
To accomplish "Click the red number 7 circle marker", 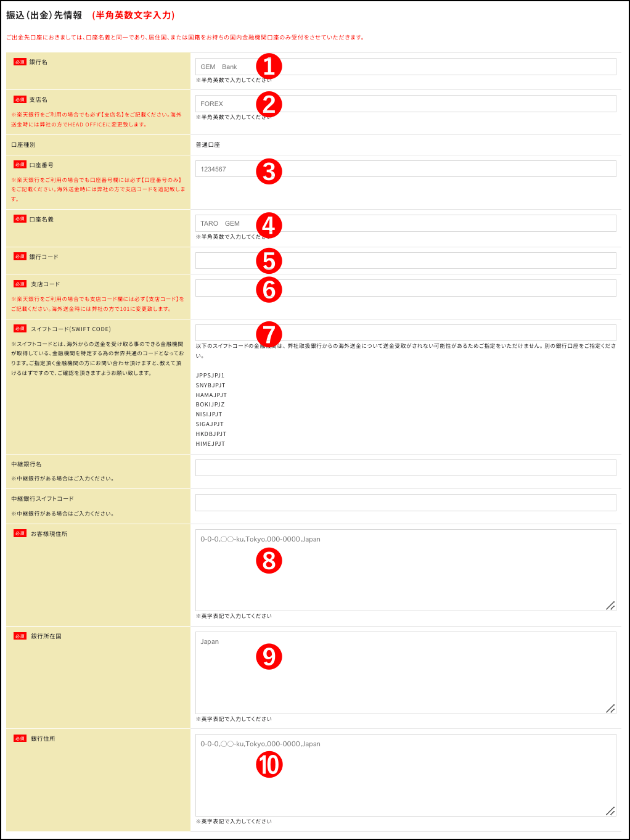I will pos(269,334).
